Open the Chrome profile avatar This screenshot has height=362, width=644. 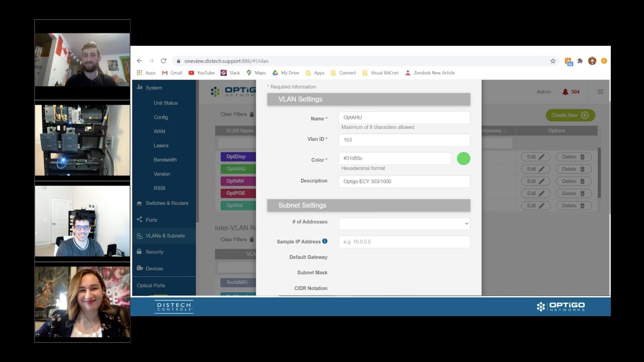click(592, 61)
